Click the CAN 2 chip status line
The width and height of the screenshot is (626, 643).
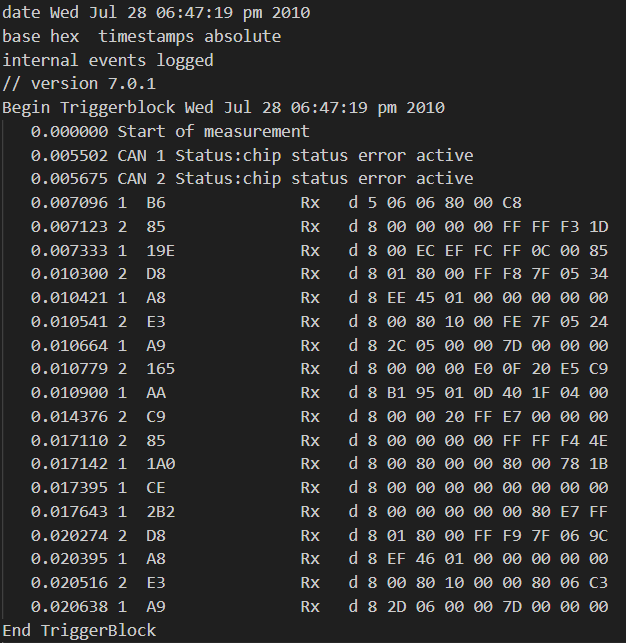coord(295,178)
